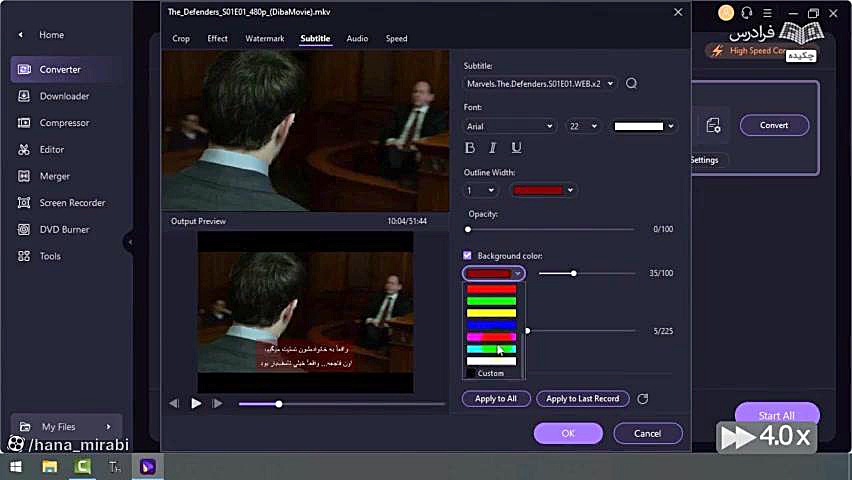The width and height of the screenshot is (852, 480).
Task: Pick the white color swatch
Action: coord(491,361)
